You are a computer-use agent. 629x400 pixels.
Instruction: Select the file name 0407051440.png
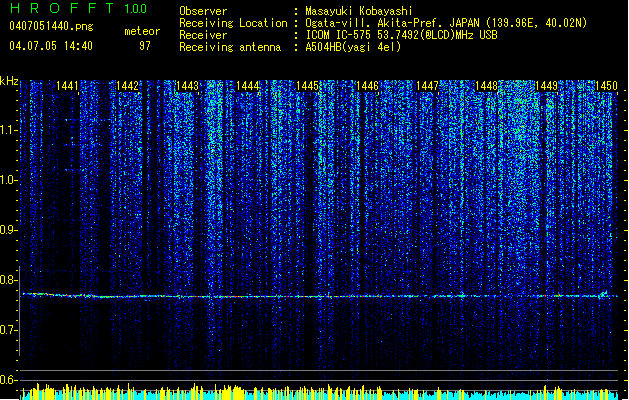click(51, 27)
